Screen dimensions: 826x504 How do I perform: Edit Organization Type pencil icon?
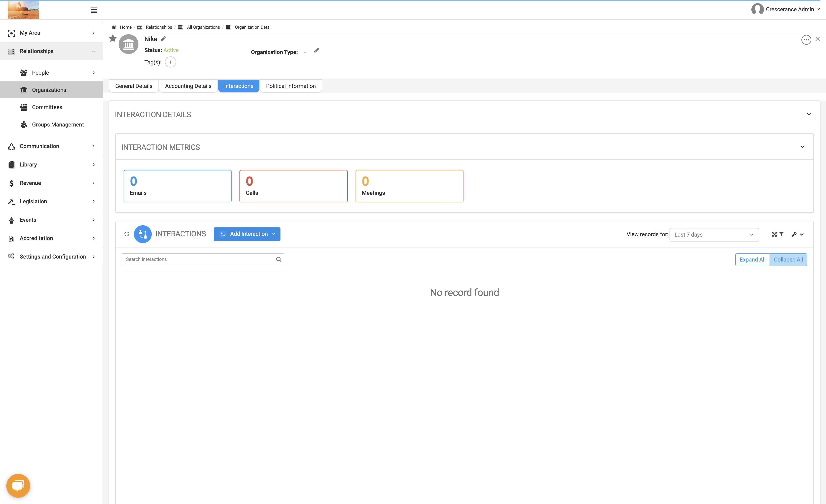[317, 50]
